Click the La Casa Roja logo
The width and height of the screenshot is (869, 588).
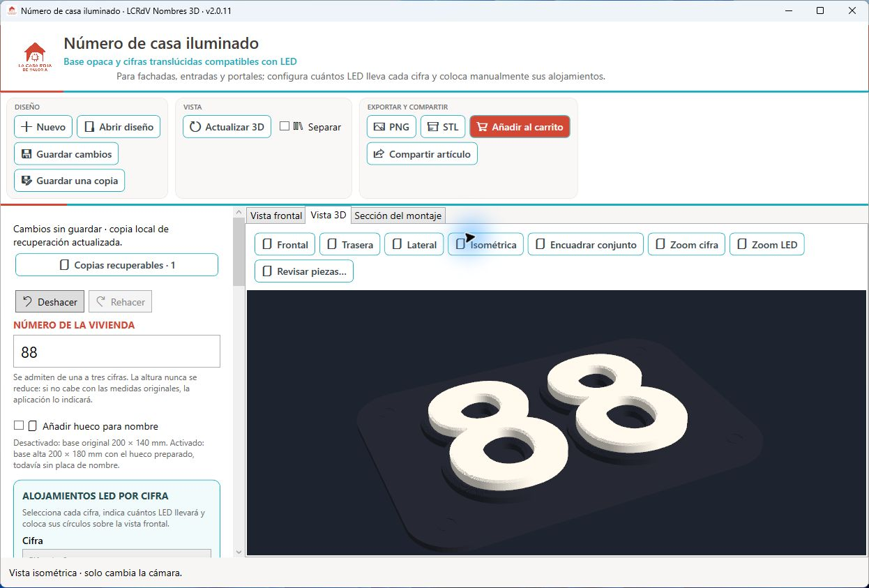pos(34,57)
